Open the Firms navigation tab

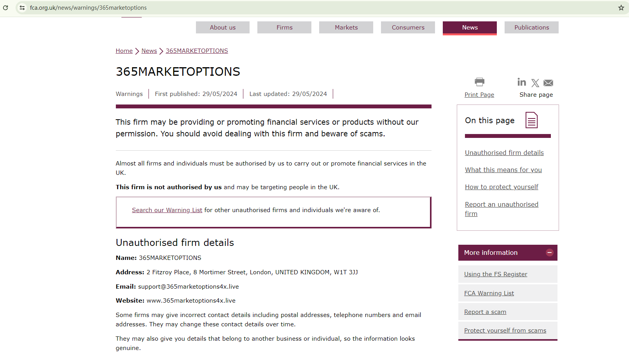[284, 28]
